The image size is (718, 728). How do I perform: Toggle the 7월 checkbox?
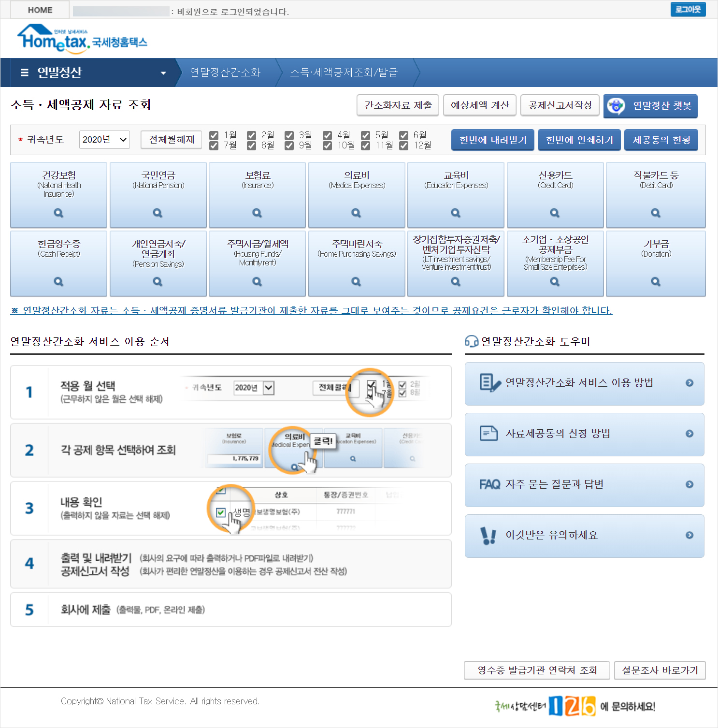point(214,146)
